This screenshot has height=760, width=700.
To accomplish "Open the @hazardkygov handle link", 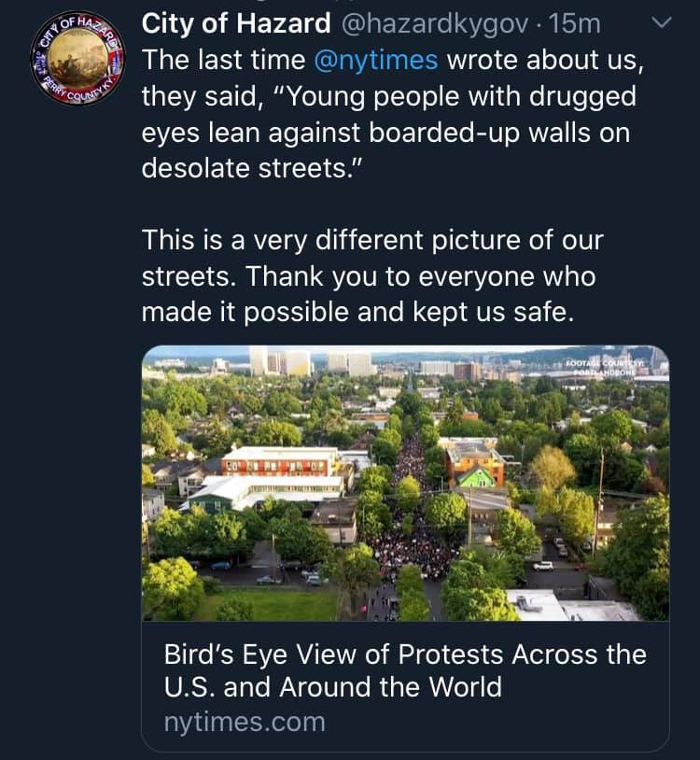I will (x=427, y=23).
